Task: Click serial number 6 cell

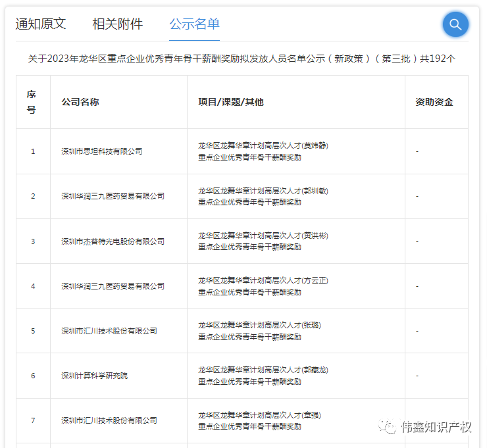Action: [x=33, y=376]
